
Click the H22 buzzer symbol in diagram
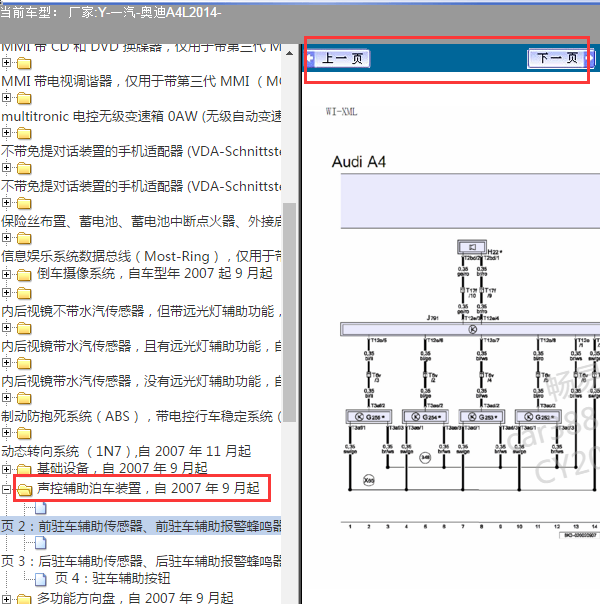pos(472,247)
